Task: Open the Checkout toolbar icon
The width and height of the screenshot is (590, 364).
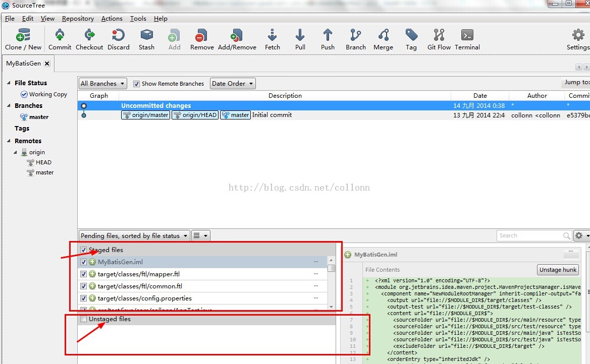Action: (x=89, y=38)
